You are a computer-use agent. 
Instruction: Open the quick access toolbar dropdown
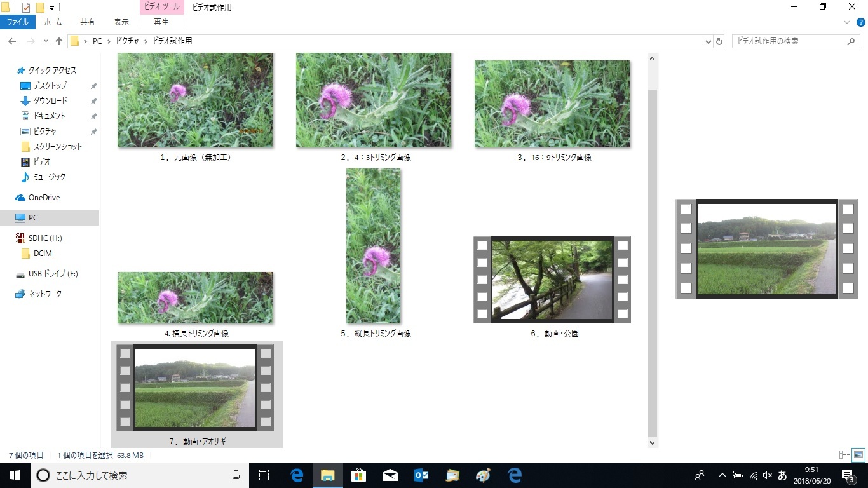[51, 8]
